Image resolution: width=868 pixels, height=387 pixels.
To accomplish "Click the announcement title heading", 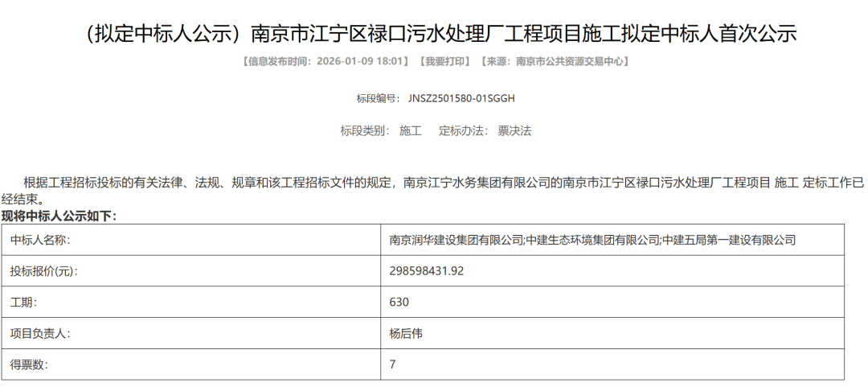I will point(434,34).
